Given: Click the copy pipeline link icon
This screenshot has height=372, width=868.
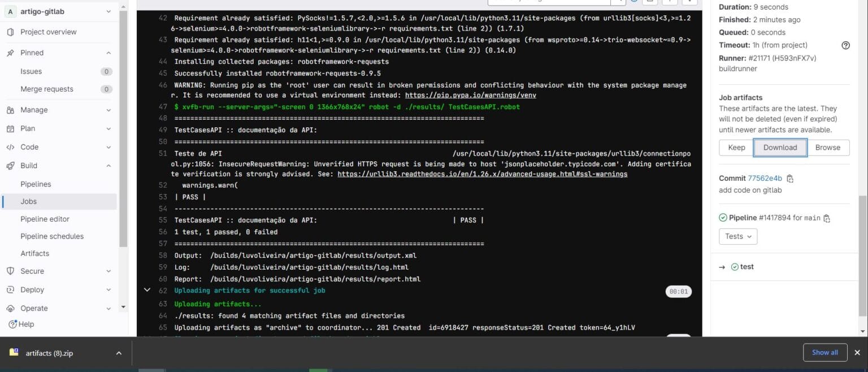Looking at the screenshot, I should click(x=826, y=218).
